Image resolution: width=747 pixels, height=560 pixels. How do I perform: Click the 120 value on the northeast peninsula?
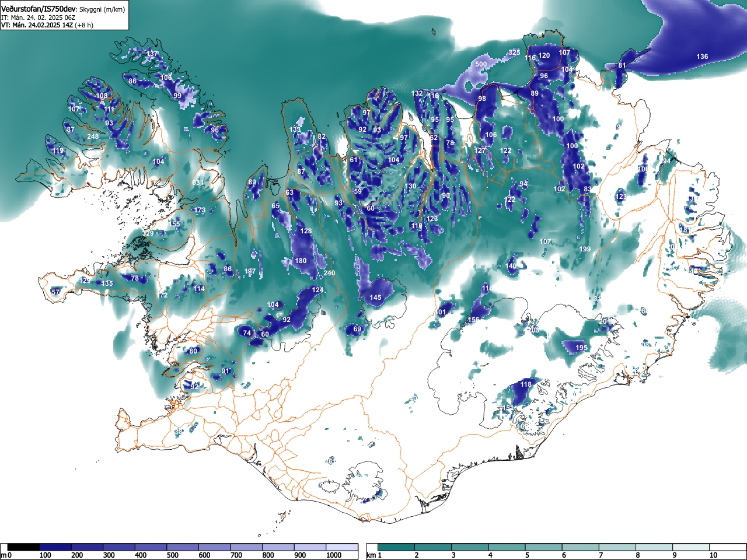544,55
